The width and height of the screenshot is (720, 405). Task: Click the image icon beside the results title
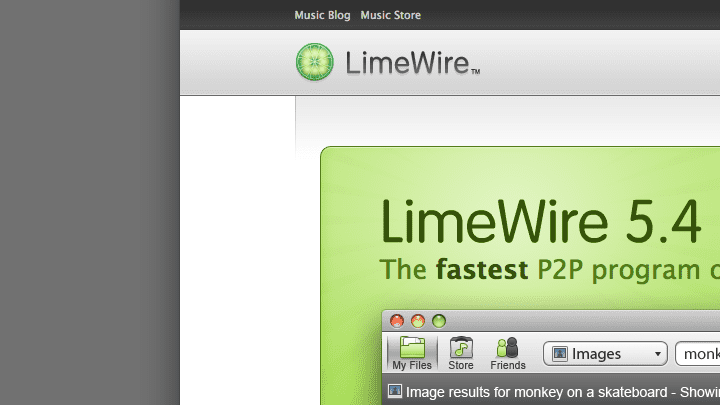click(395, 391)
